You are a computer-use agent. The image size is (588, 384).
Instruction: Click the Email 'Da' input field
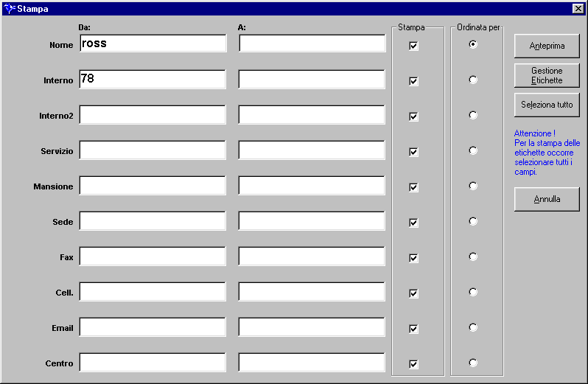[x=153, y=327]
